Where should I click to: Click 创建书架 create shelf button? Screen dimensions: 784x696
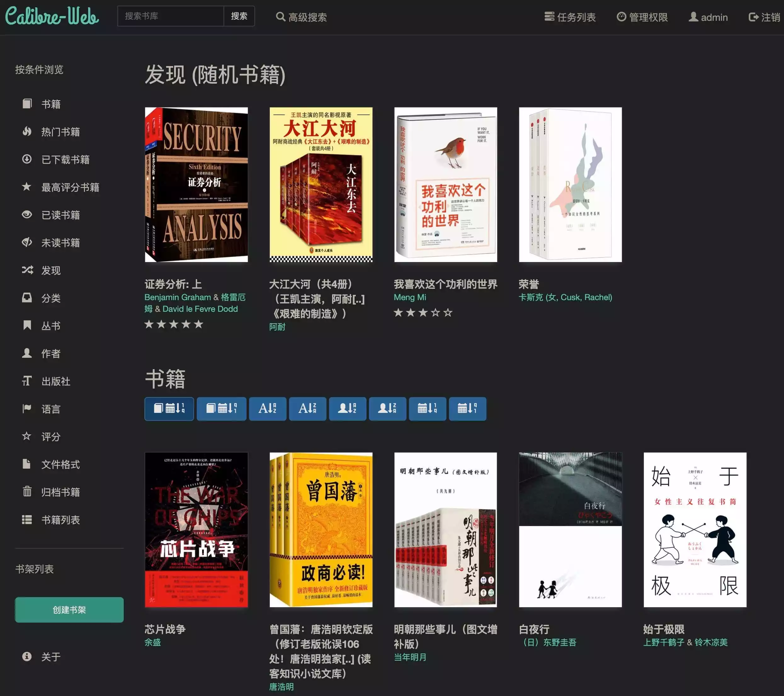point(69,610)
